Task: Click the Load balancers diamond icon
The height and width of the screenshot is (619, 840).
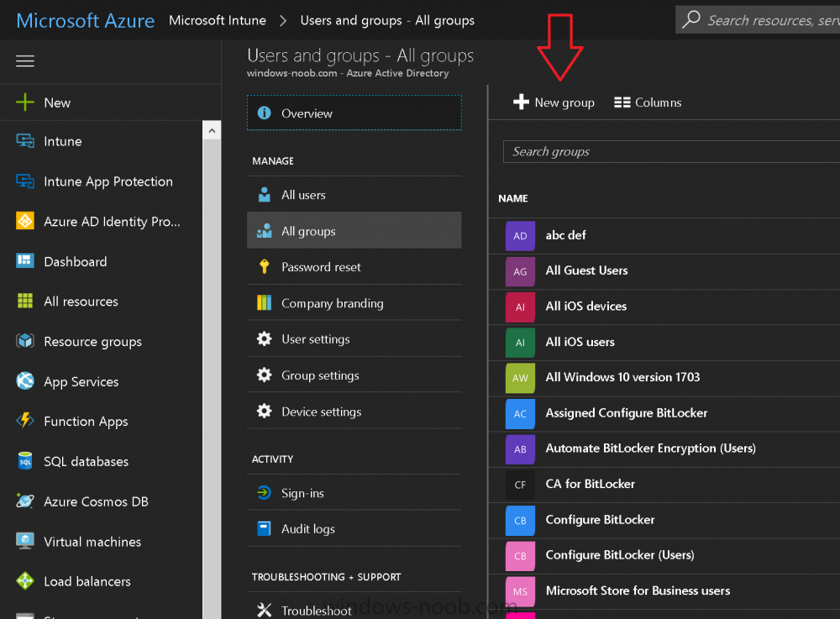Action: tap(25, 580)
